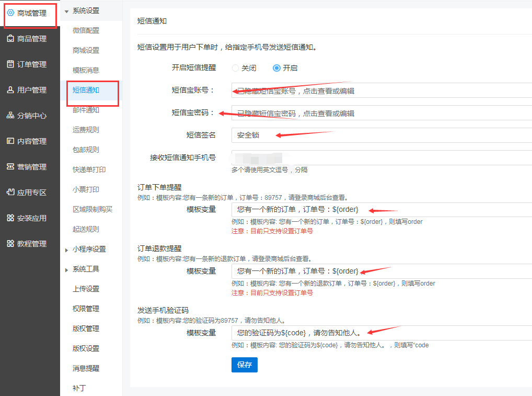This screenshot has height=396, width=532.
Task: Select the 分销中心 hierarchy icon
Action: [x=10, y=116]
